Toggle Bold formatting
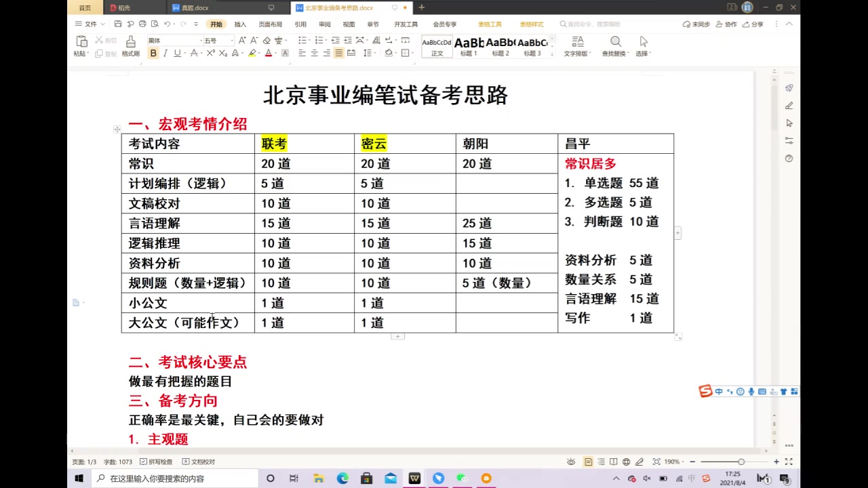Image resolution: width=868 pixels, height=488 pixels. [x=153, y=53]
